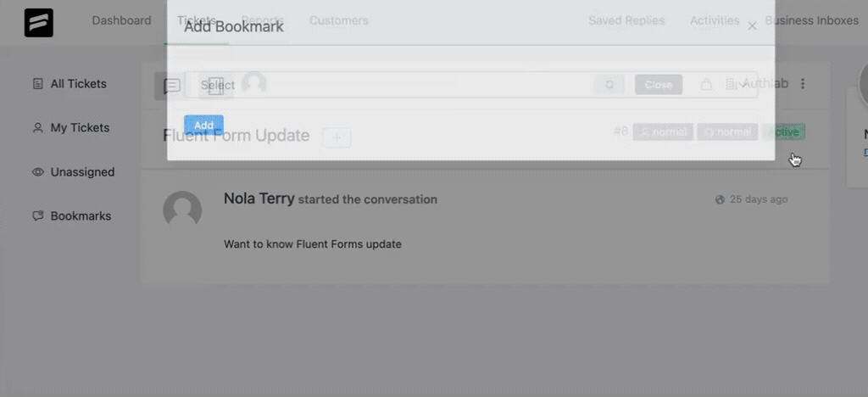Expand the Select bookmark dropdown

point(470,85)
